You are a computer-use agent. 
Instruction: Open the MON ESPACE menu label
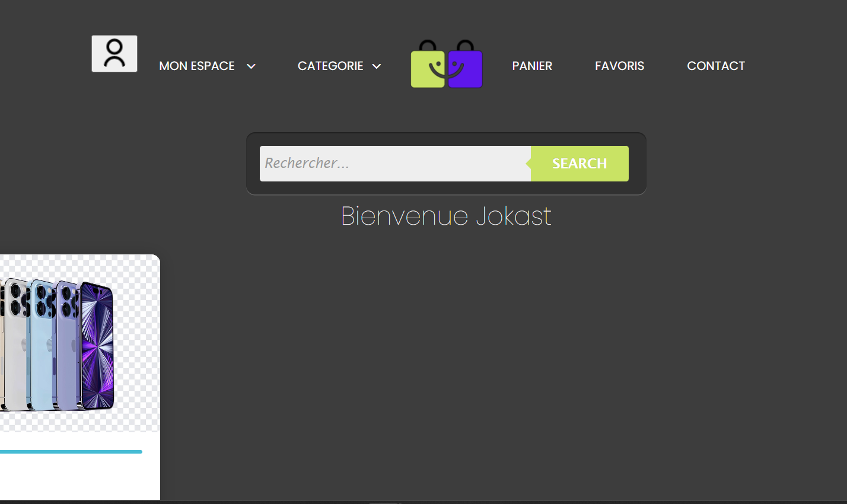pyautogui.click(x=197, y=66)
